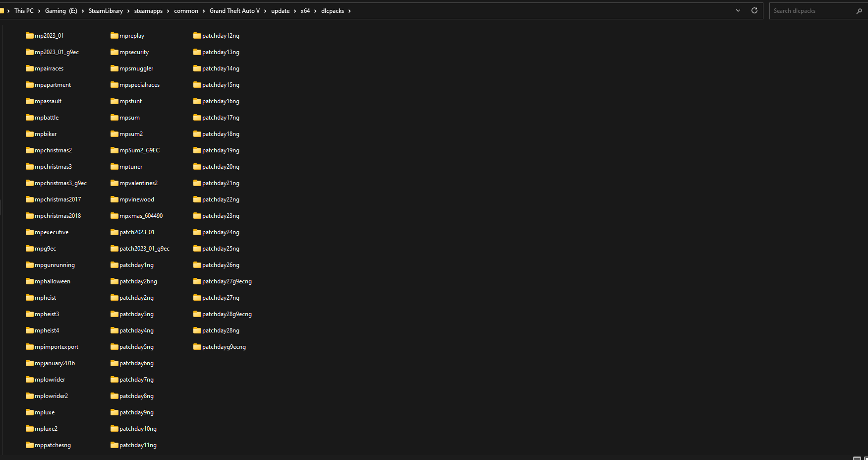
Task: Switch to large thumbnails view at bottom right
Action: [x=867, y=457]
